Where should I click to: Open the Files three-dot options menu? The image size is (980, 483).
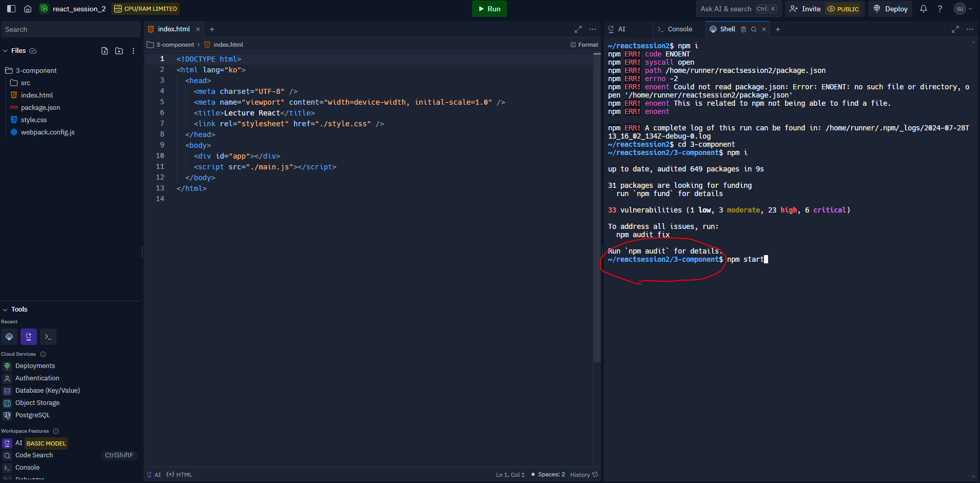[x=133, y=51]
